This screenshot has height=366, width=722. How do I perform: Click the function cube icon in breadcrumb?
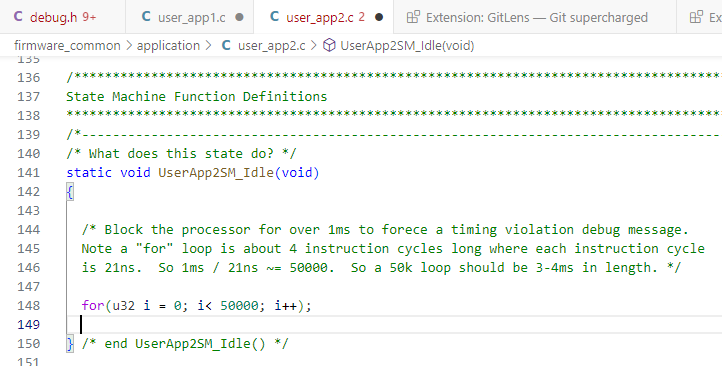coord(329,45)
